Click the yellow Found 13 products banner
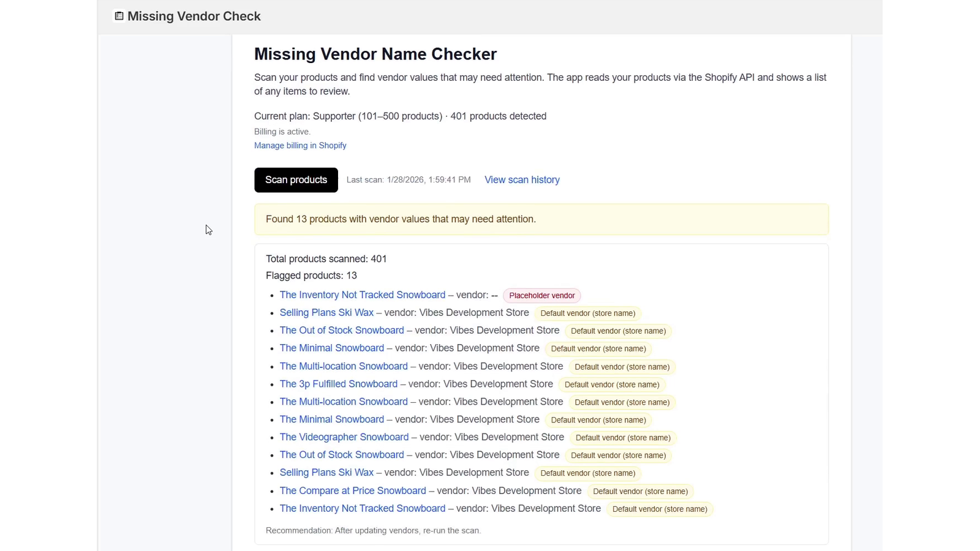The width and height of the screenshot is (980, 551). coord(541,219)
